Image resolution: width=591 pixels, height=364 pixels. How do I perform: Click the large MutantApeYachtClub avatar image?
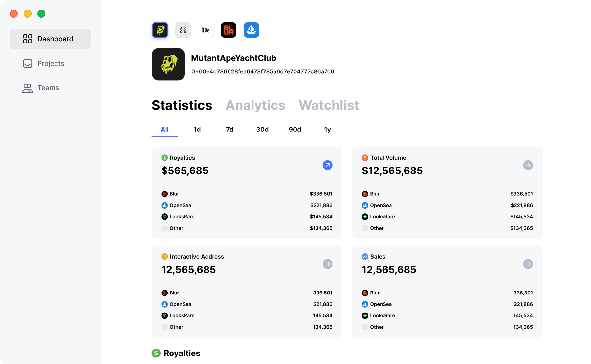click(x=168, y=64)
